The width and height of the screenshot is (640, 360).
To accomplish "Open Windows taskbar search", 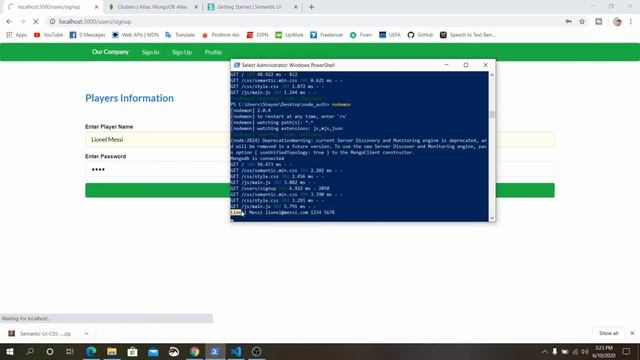I will pyautogui.click(x=30, y=351).
